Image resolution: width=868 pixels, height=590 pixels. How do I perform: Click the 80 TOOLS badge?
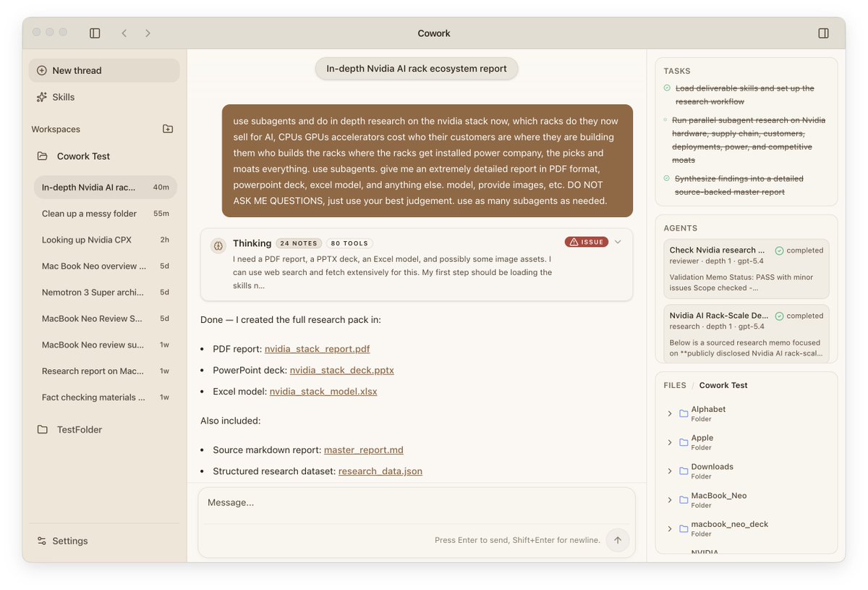point(349,243)
